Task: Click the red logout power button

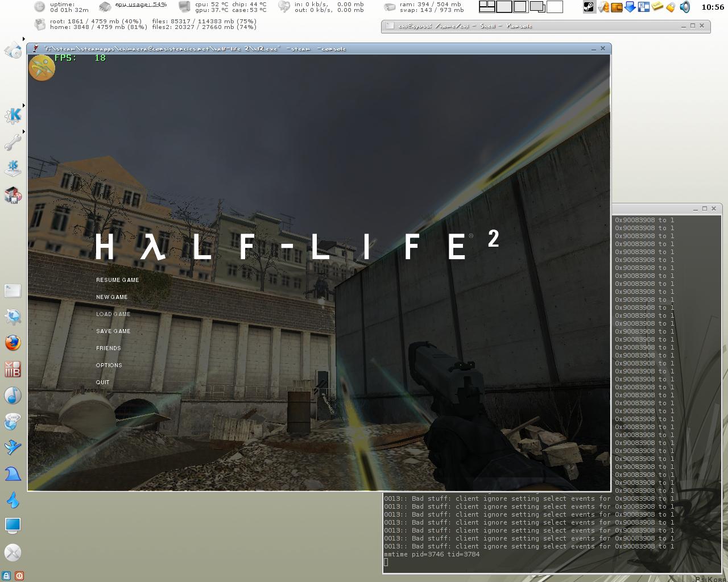Action: pos(19,576)
